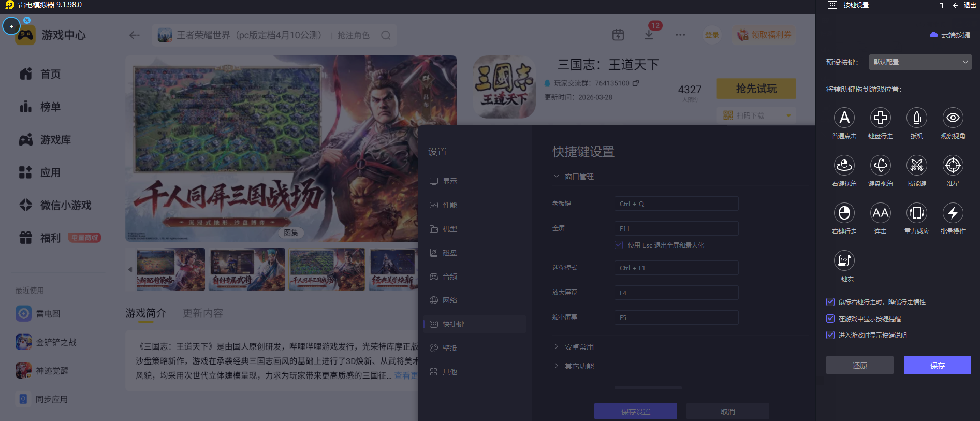Screen dimensions: 980x421
Task: Click the 抢先试玩 button
Action: pyautogui.click(x=756, y=89)
